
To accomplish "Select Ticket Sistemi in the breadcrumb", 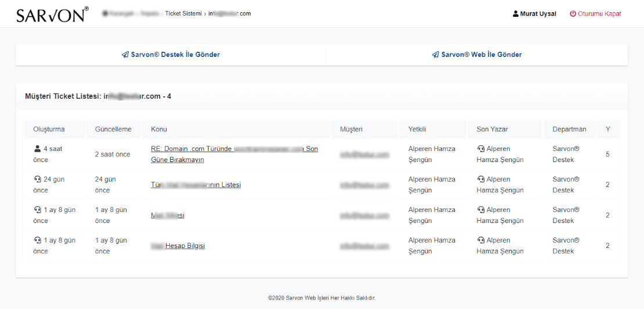I will tap(183, 13).
